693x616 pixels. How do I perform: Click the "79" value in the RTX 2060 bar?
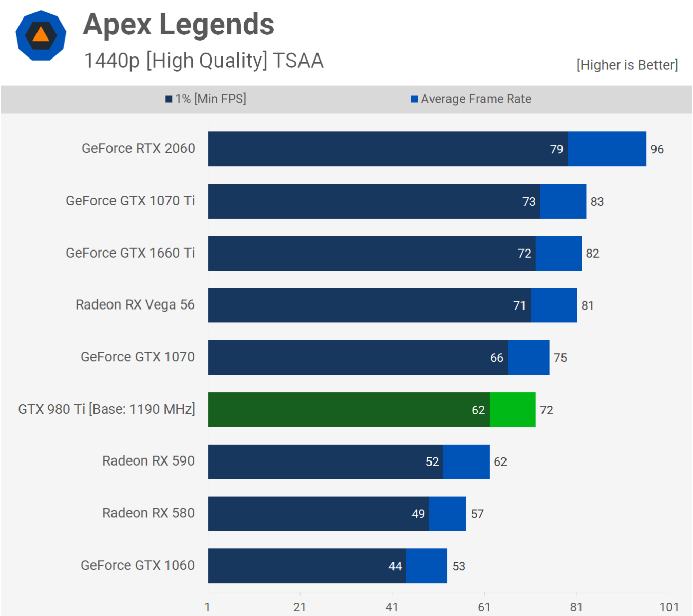pos(557,149)
